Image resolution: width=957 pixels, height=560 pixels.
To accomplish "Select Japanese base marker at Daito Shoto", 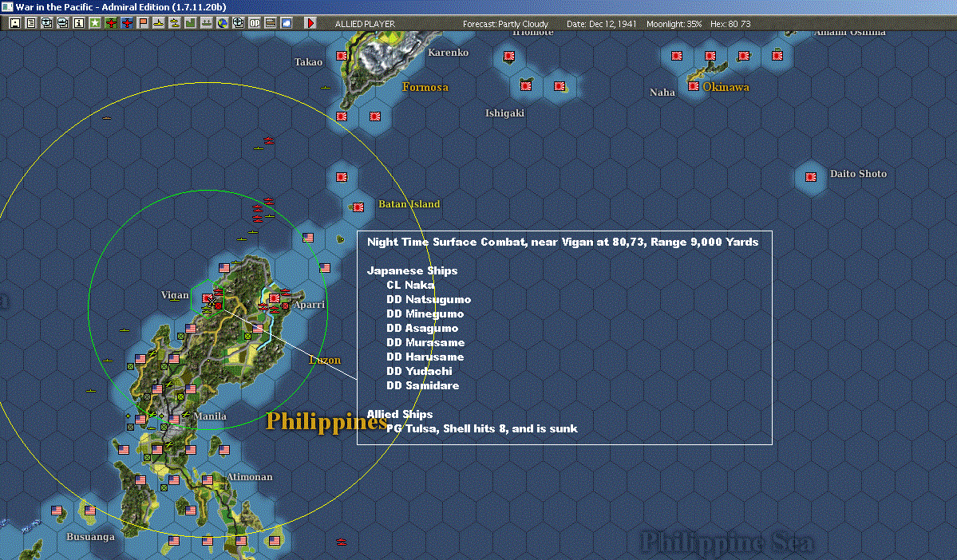I will point(810,177).
